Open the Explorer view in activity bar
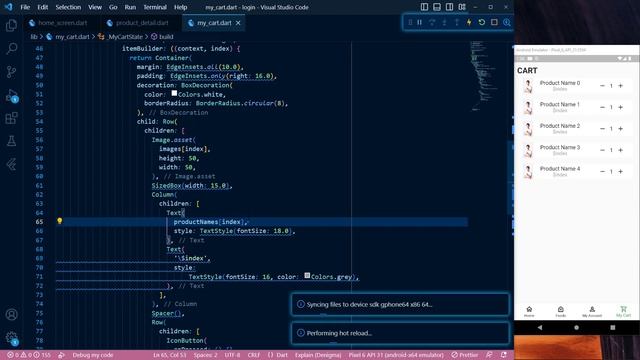Screen dimensions: 640x360 [x=11, y=26]
